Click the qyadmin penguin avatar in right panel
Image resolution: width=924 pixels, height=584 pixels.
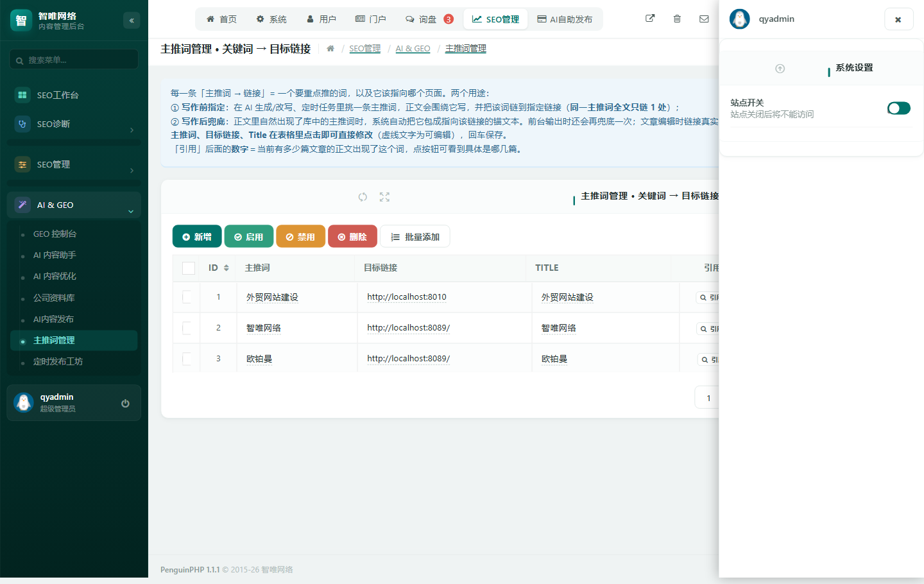tap(740, 19)
